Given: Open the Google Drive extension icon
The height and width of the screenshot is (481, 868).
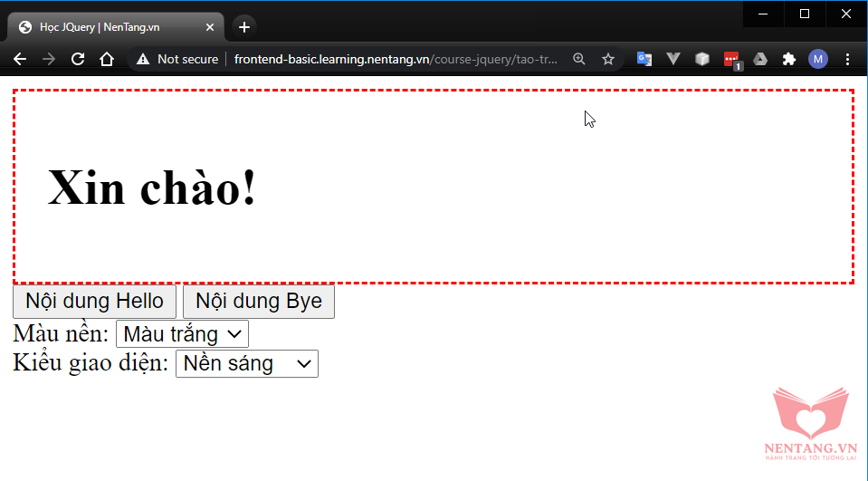Looking at the screenshot, I should point(761,59).
